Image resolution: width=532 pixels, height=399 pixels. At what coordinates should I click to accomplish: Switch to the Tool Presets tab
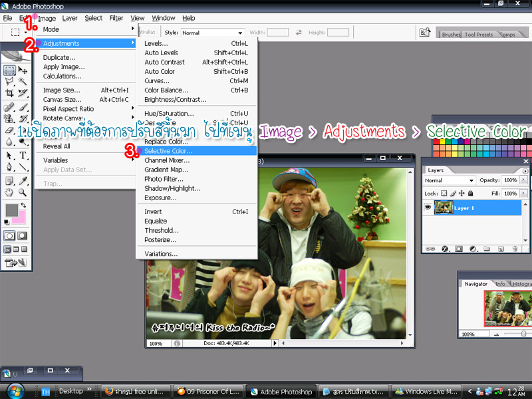(478, 35)
